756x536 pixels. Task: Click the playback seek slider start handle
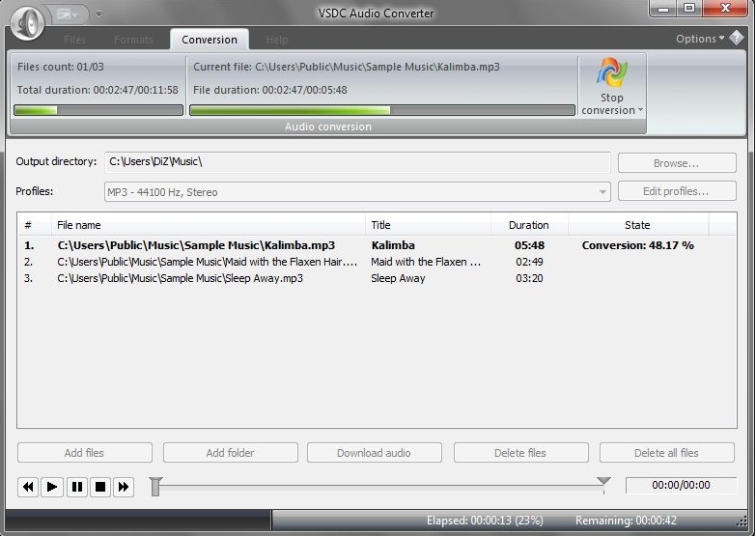click(x=155, y=486)
